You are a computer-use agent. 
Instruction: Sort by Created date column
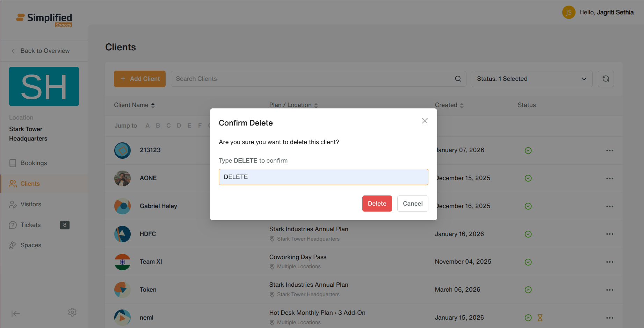[449, 105]
